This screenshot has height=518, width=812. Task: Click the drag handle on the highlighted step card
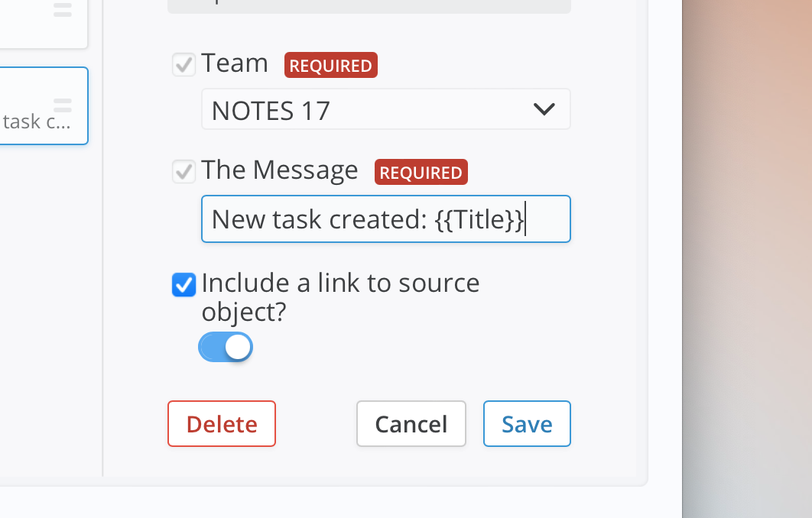coord(63,105)
